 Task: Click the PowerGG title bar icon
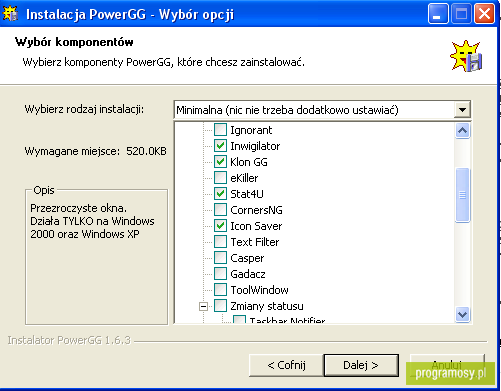pos(10,14)
